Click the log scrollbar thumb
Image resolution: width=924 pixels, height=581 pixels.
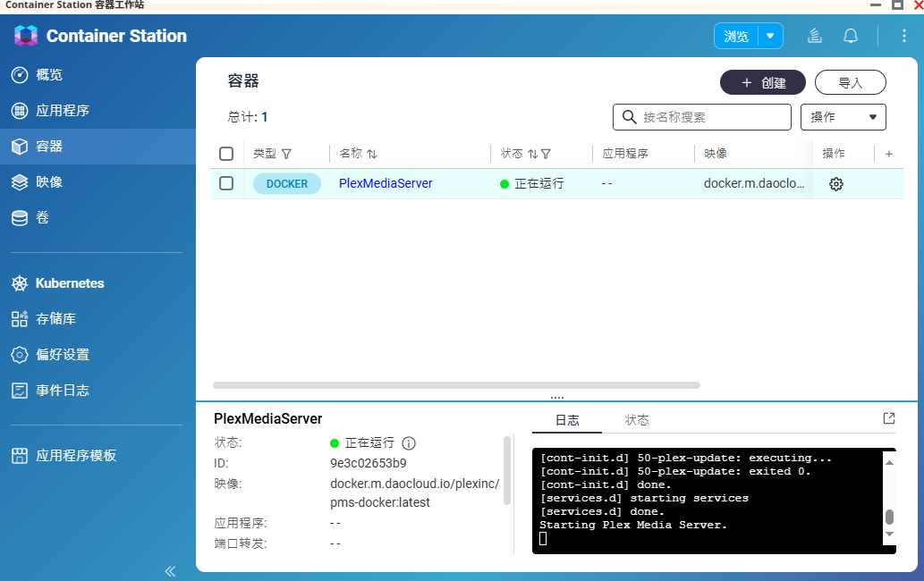pos(889,517)
